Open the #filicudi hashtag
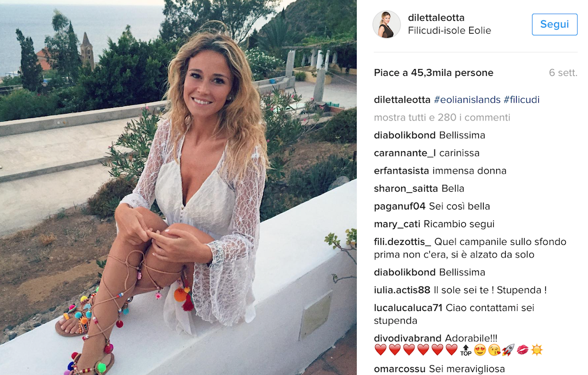Viewport: 588px width, 375px height. point(521,100)
